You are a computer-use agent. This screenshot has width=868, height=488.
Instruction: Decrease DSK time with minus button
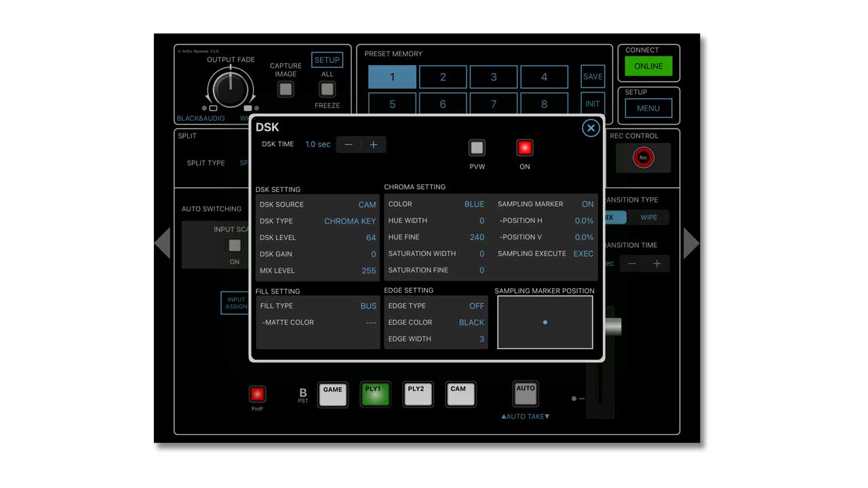coord(349,145)
